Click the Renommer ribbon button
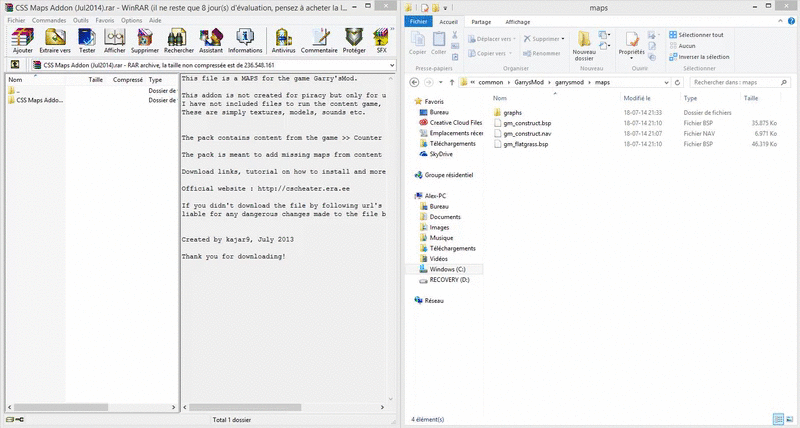Viewport: 800px width, 428px height. 541,53
